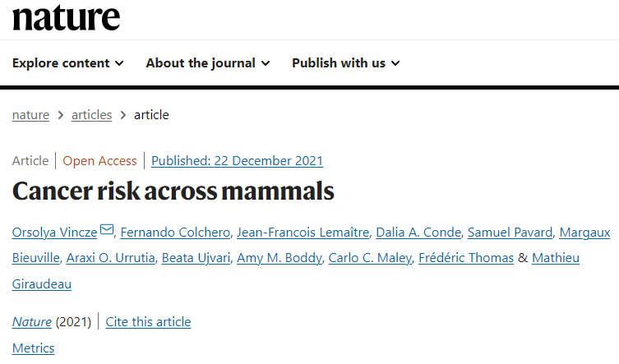Open the Nature journal citation link
Screen dimensions: 619x364
pyautogui.click(x=32, y=321)
